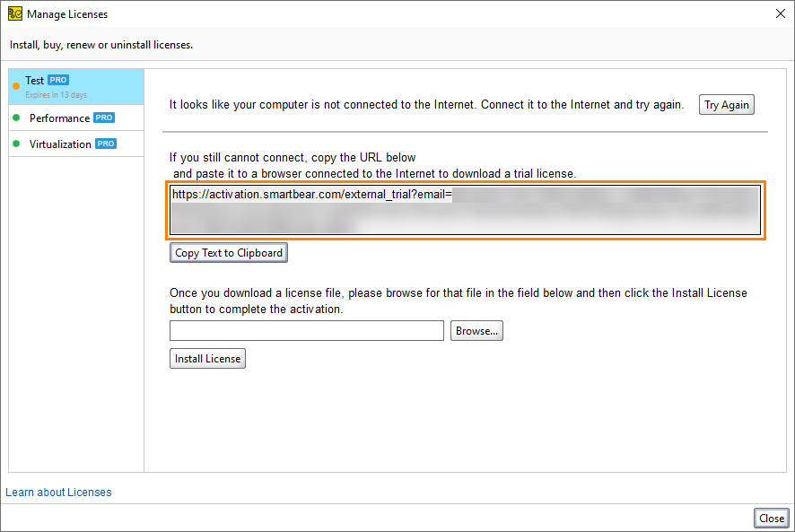
Task: Click the PRO badge beside Virtualization
Action: pos(105,144)
